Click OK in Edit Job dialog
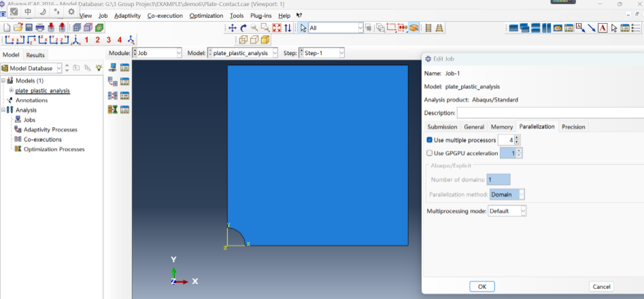The width and height of the screenshot is (644, 299). [x=481, y=287]
